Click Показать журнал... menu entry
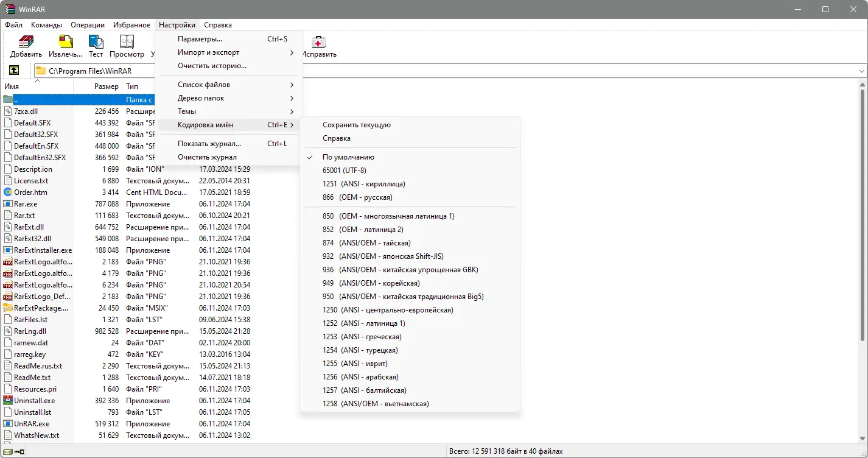The height and width of the screenshot is (458, 868). (x=229, y=144)
